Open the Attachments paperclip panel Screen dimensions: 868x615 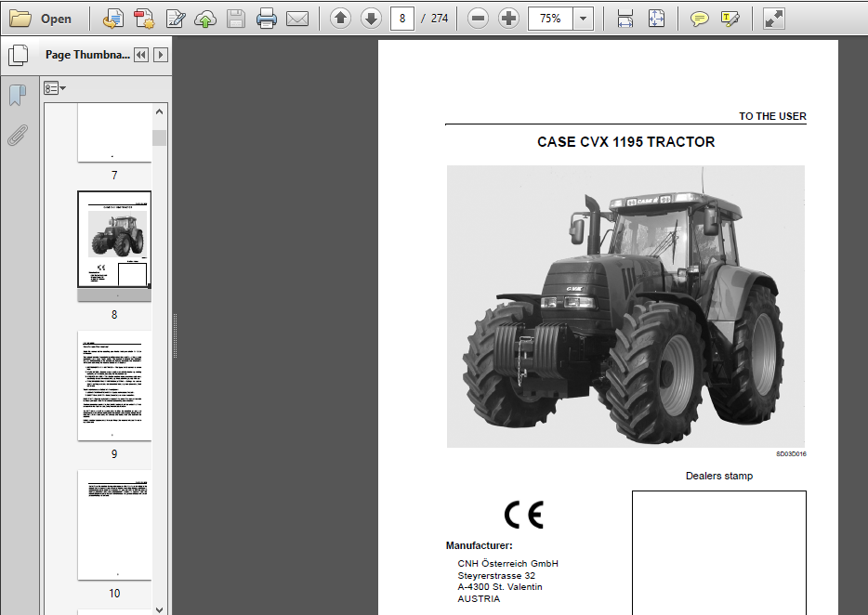18,135
